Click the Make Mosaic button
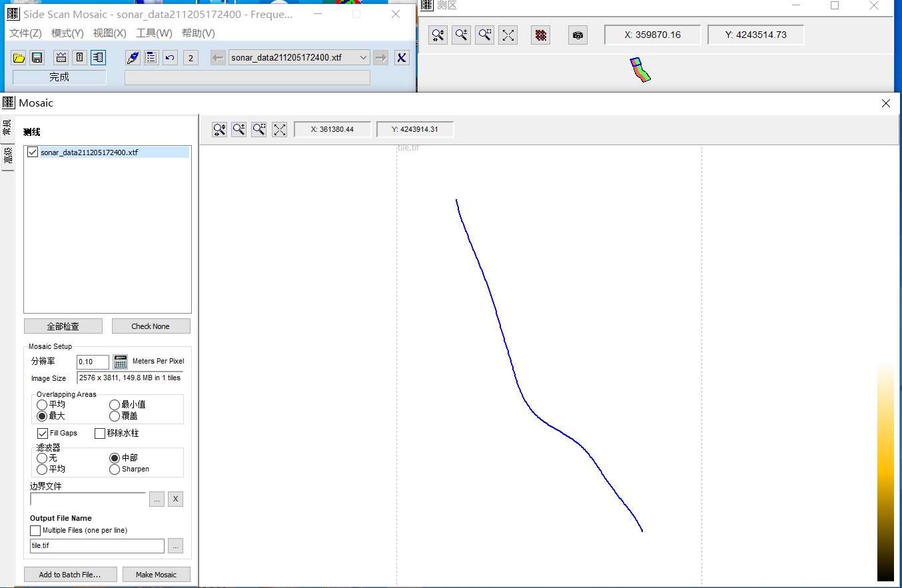This screenshot has width=902, height=588. (156, 575)
